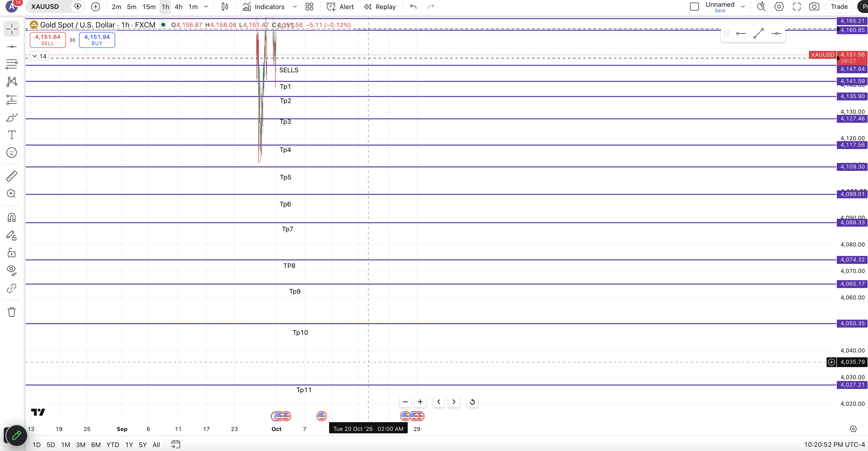Image resolution: width=868 pixels, height=451 pixels.
Task: Create an Alert
Action: [340, 7]
